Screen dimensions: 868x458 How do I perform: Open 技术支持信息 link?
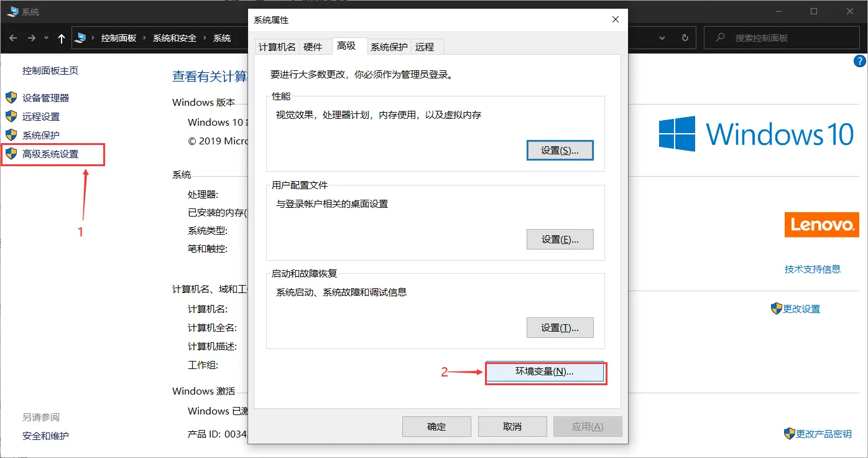[813, 269]
